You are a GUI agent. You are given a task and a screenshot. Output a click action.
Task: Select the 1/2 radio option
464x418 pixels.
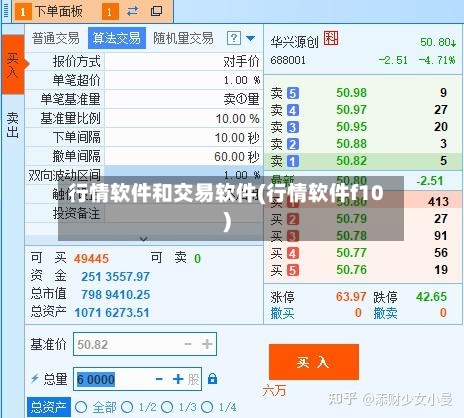coord(127,407)
